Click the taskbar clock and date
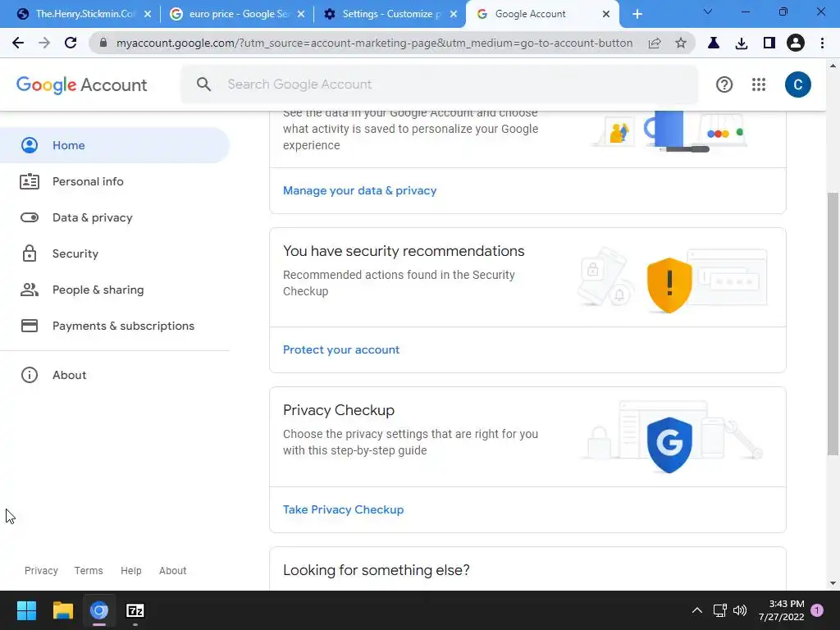840x630 pixels. (x=781, y=610)
